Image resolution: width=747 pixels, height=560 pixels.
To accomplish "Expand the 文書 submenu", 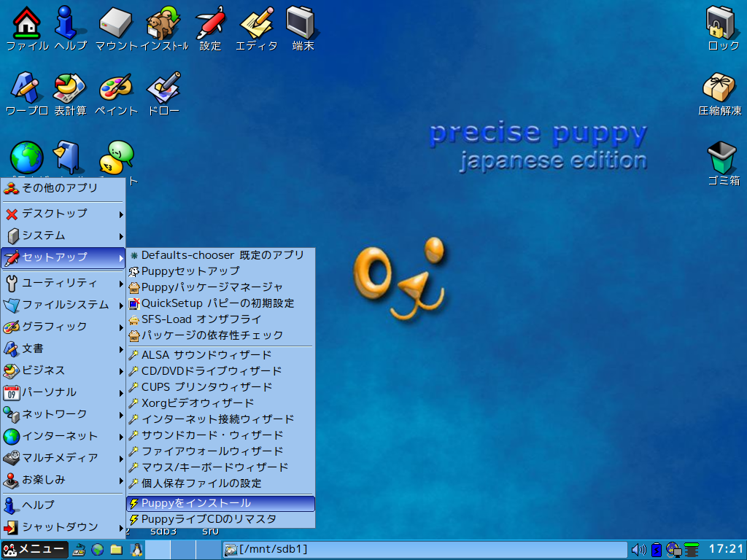I will (x=63, y=349).
